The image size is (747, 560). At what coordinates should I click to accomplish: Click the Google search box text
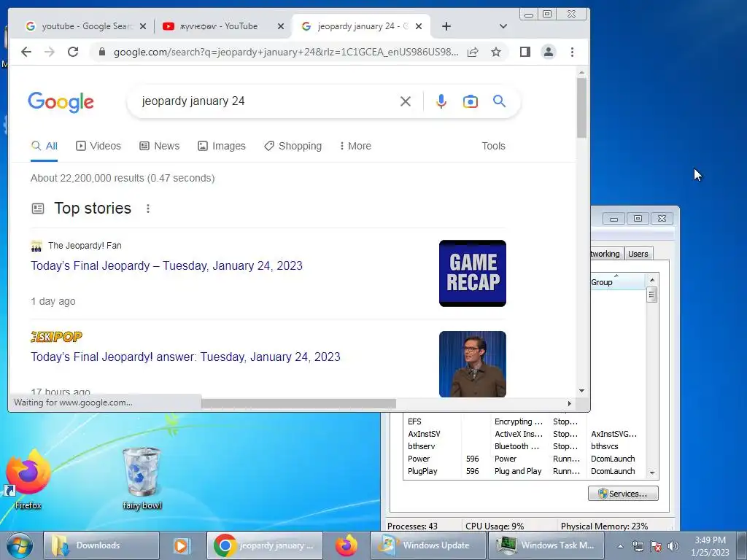[x=193, y=101]
